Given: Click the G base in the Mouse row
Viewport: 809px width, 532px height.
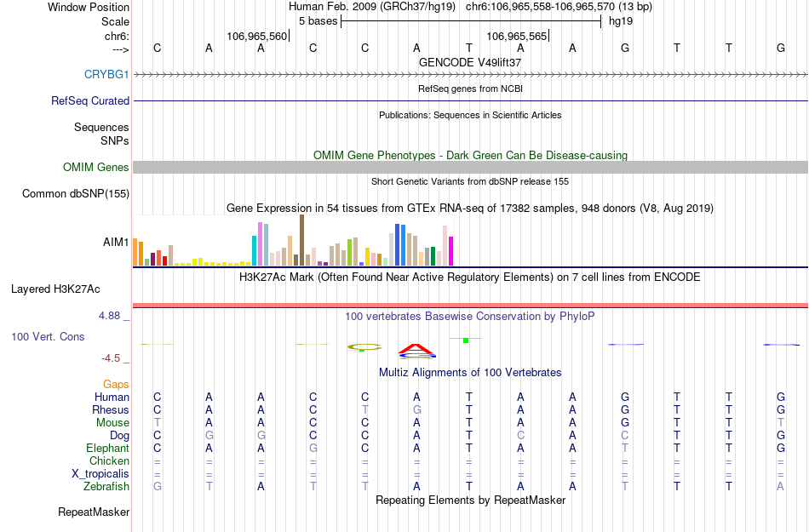Looking at the screenshot, I should [625, 422].
